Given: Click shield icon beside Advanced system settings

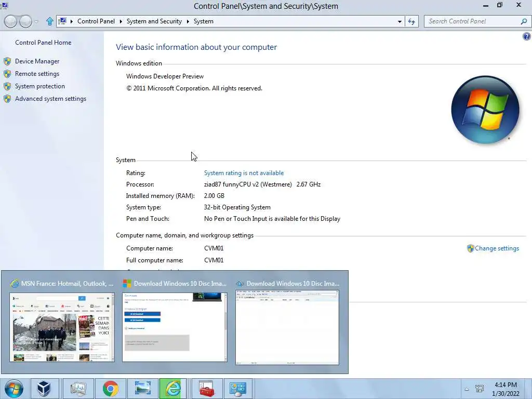Looking at the screenshot, I should coord(7,99).
